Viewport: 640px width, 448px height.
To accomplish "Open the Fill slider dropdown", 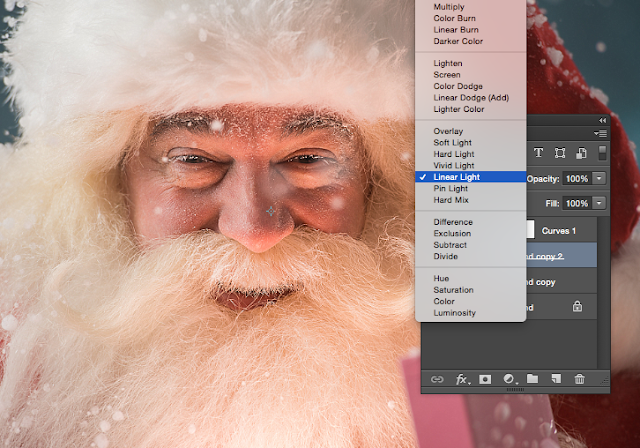I will click(x=599, y=203).
